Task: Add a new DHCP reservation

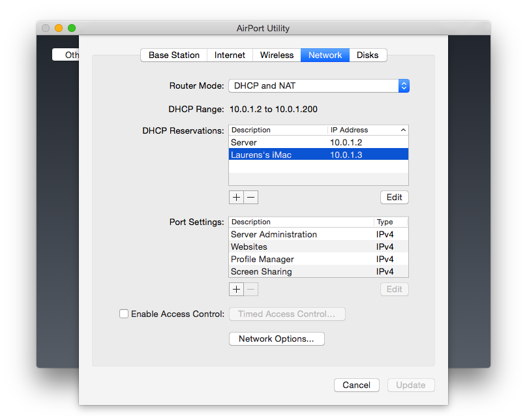Action: click(236, 197)
